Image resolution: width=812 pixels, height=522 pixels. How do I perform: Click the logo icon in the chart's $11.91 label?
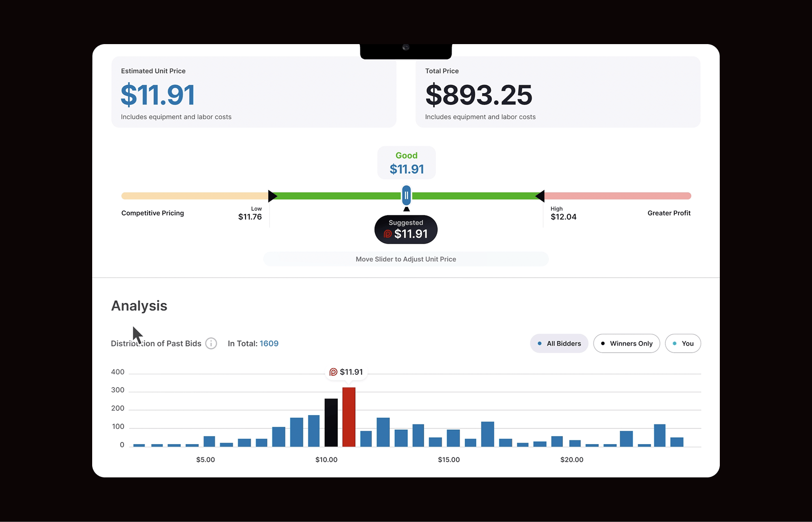pyautogui.click(x=333, y=372)
